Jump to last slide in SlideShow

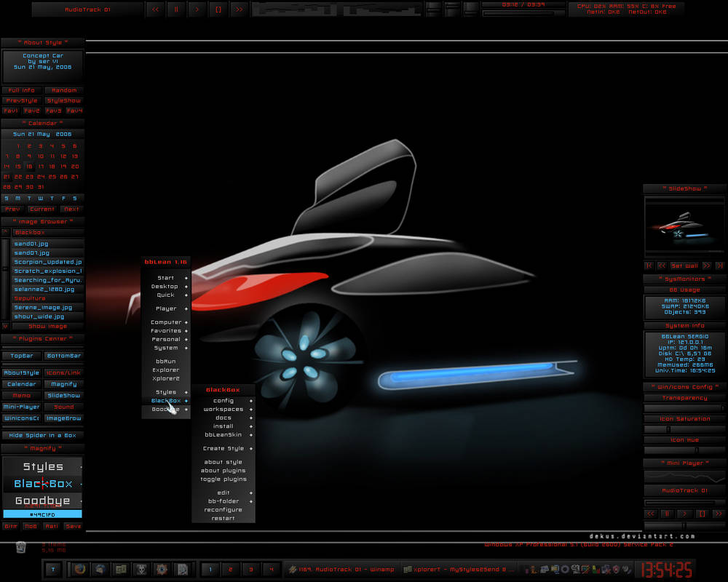720,266
